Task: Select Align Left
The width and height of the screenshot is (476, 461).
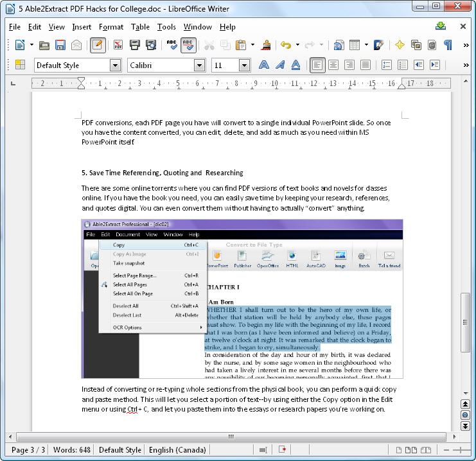Action: [317, 65]
